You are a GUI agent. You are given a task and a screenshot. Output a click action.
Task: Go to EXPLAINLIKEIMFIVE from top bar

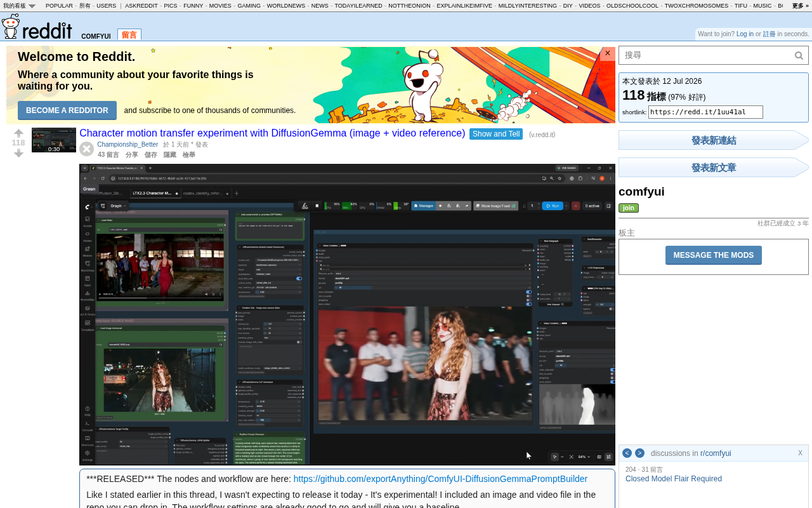(464, 6)
